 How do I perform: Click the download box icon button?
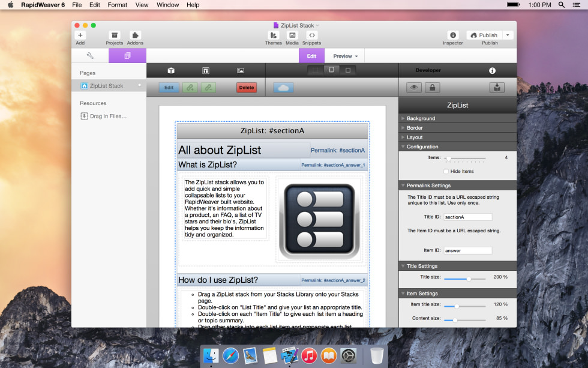497,88
